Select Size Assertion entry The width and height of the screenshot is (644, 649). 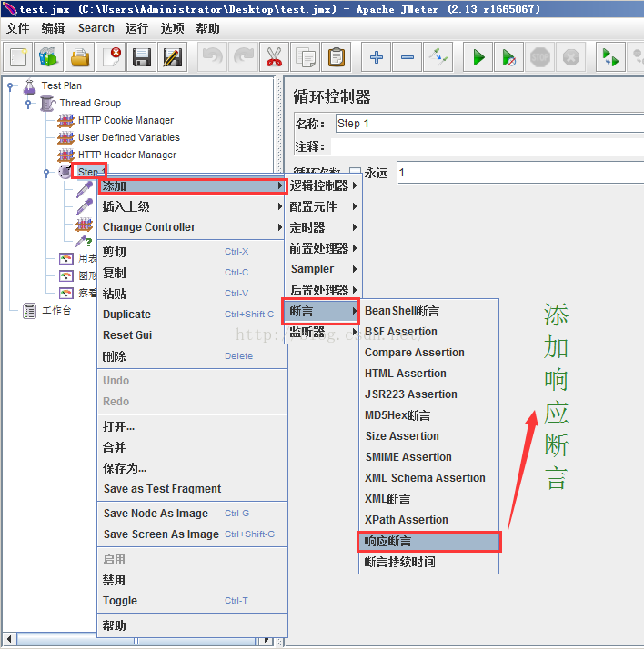[429, 436]
